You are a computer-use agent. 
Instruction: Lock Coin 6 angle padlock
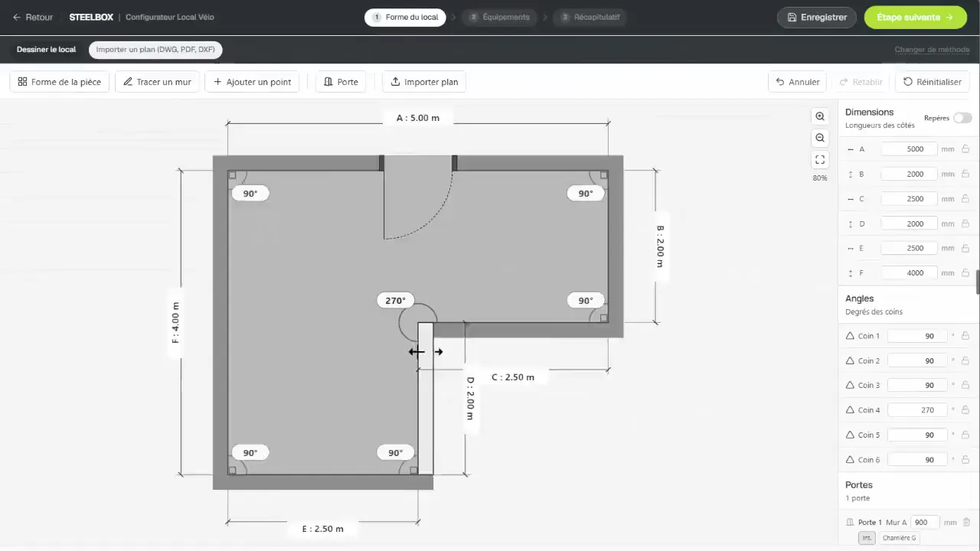(965, 460)
